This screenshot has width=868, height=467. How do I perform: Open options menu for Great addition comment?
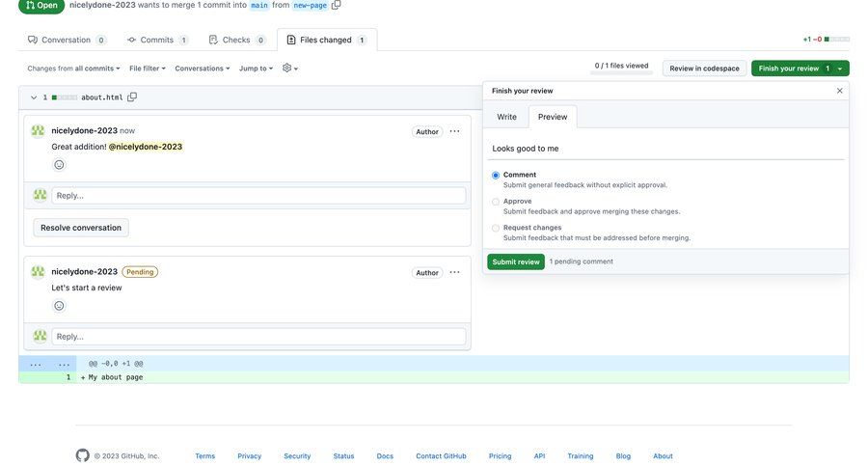click(454, 131)
